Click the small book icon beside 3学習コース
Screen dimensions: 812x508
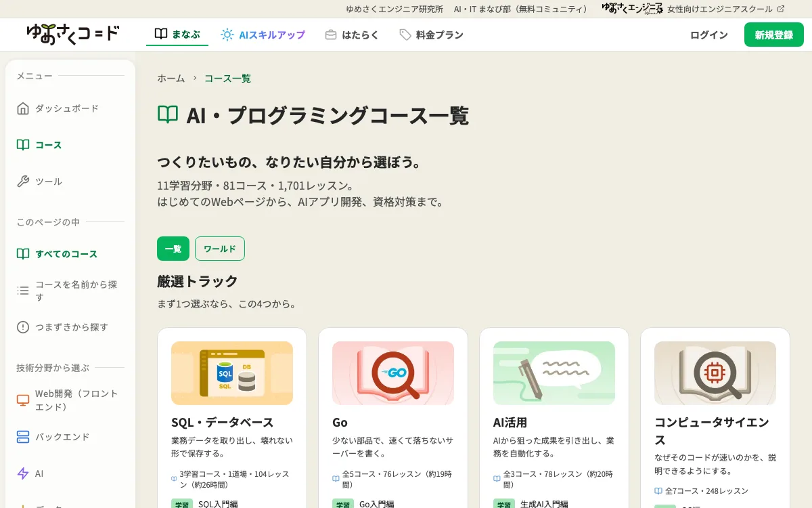(x=174, y=478)
